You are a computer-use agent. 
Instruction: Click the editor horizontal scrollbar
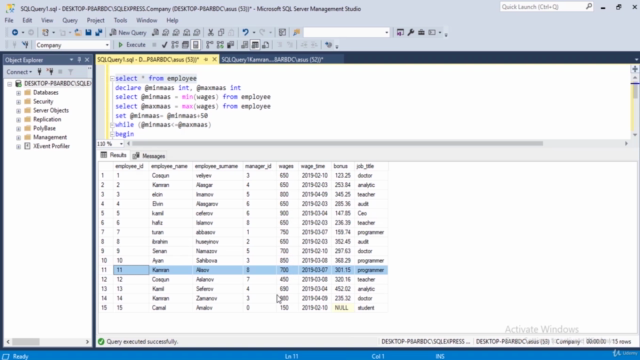338,144
